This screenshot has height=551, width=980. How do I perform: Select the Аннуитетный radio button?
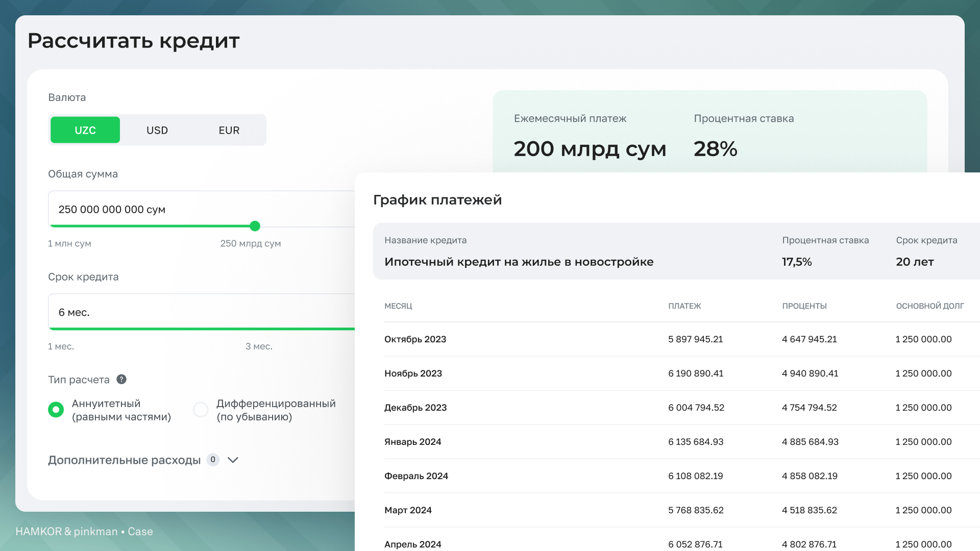point(56,410)
